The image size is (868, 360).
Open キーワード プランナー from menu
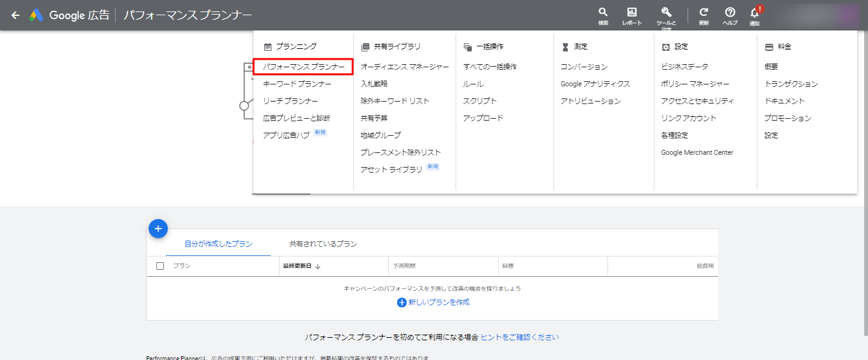[297, 84]
